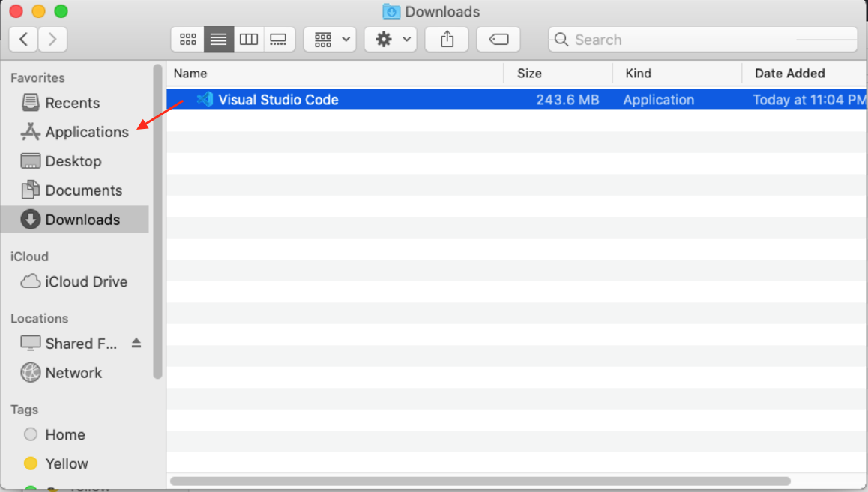The height and width of the screenshot is (492, 868).
Task: Go forward with the right chevron button
Action: pyautogui.click(x=52, y=39)
